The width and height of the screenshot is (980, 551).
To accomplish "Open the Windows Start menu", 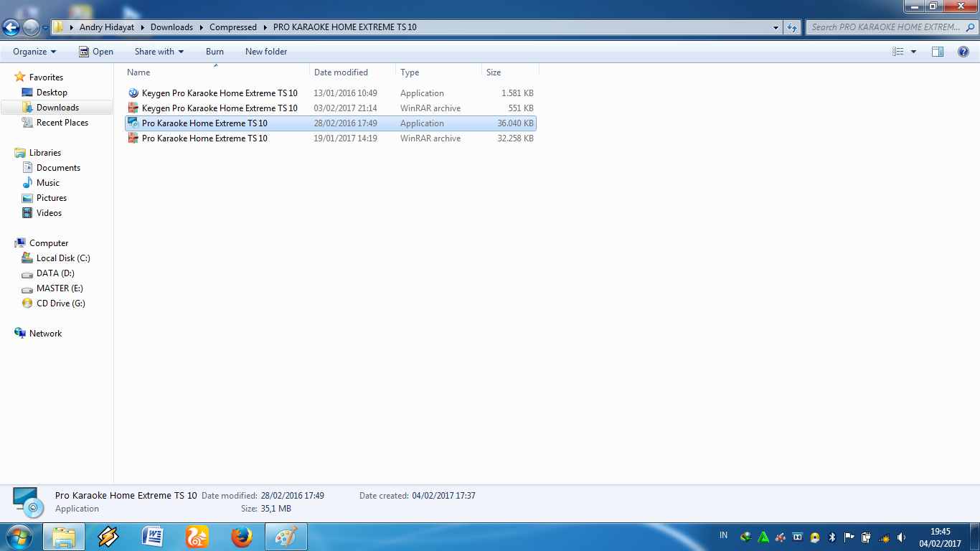I will [x=19, y=537].
